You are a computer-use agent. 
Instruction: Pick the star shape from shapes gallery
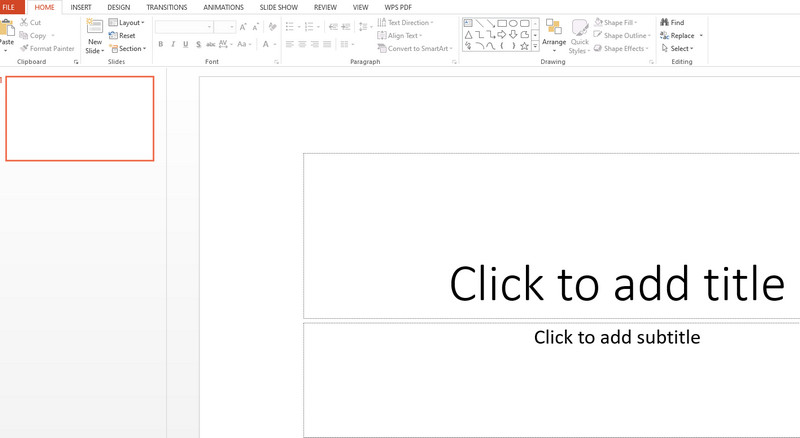click(x=524, y=46)
